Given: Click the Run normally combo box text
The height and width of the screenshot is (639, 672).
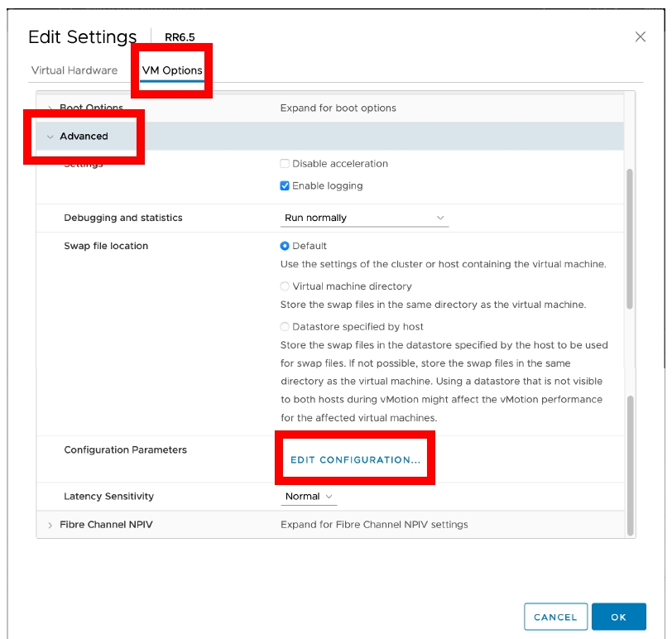Looking at the screenshot, I should [315, 218].
